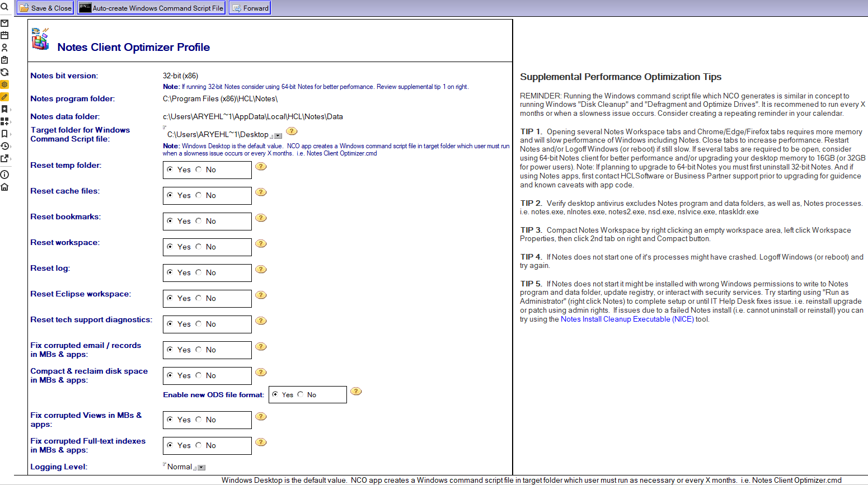Open the target folder dropdown arrow
868x485 pixels.
tap(278, 136)
